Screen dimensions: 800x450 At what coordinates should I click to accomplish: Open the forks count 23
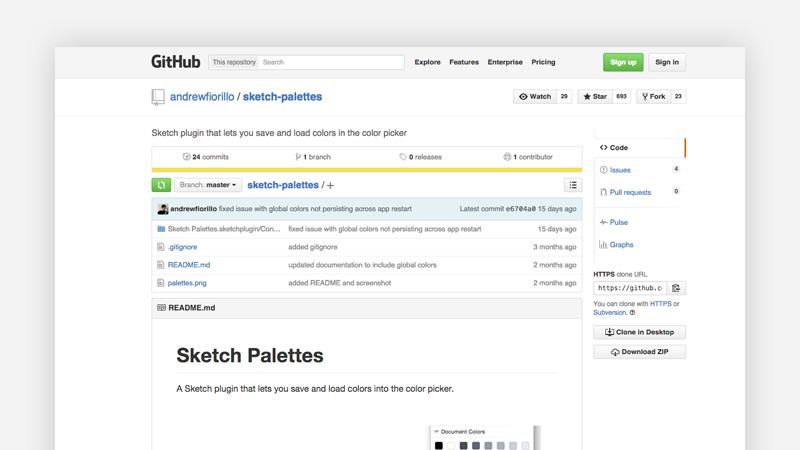pyautogui.click(x=678, y=96)
